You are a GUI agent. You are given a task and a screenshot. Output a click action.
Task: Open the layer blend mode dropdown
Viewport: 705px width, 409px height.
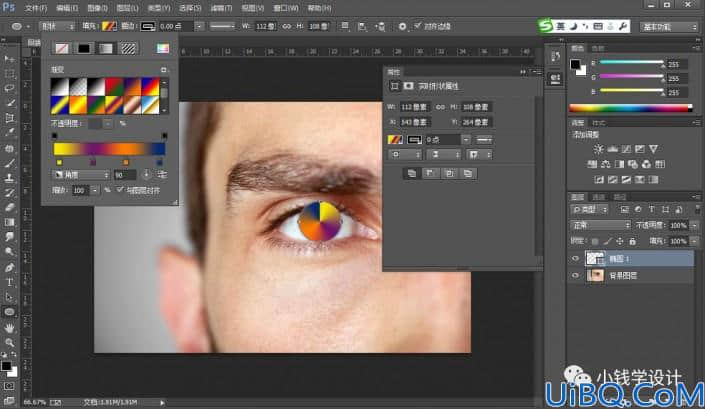pyautogui.click(x=600, y=225)
